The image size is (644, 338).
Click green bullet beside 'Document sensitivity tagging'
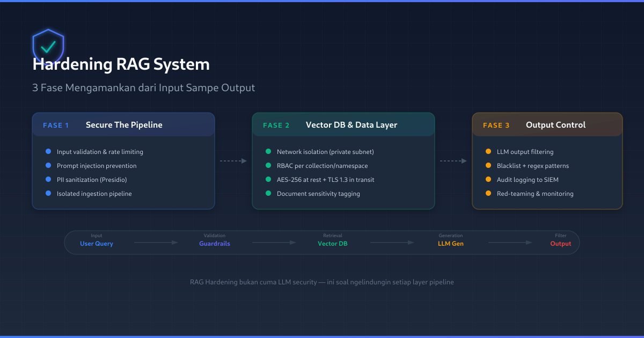tap(268, 194)
